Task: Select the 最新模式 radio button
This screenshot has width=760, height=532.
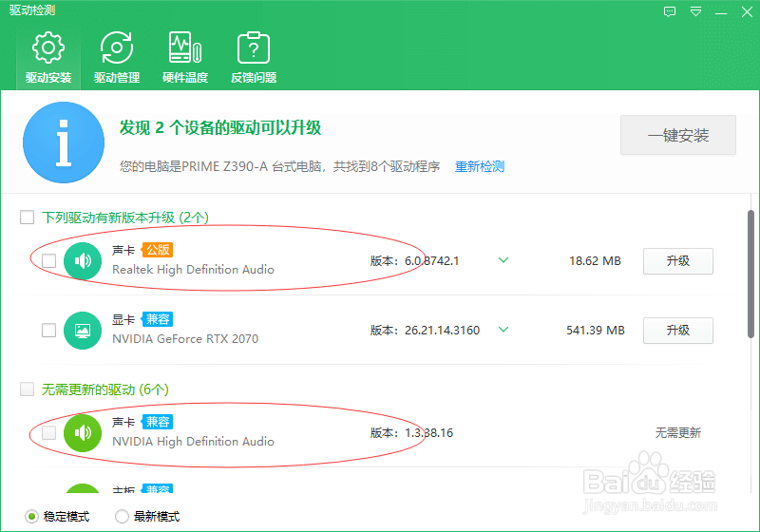Action: [x=122, y=517]
